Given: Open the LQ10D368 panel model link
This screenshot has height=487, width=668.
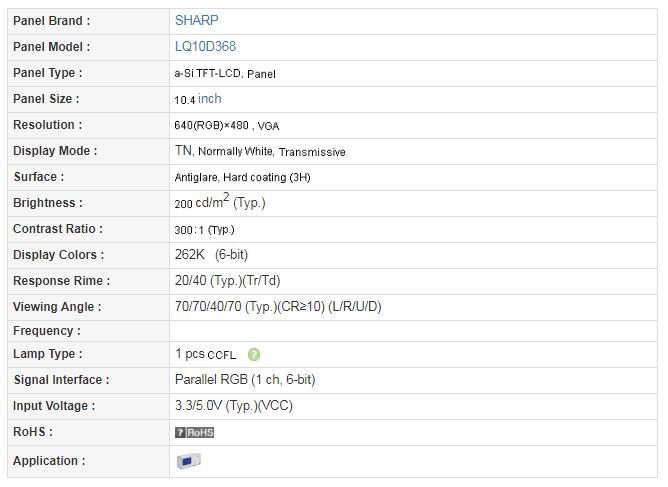Looking at the screenshot, I should (205, 46).
